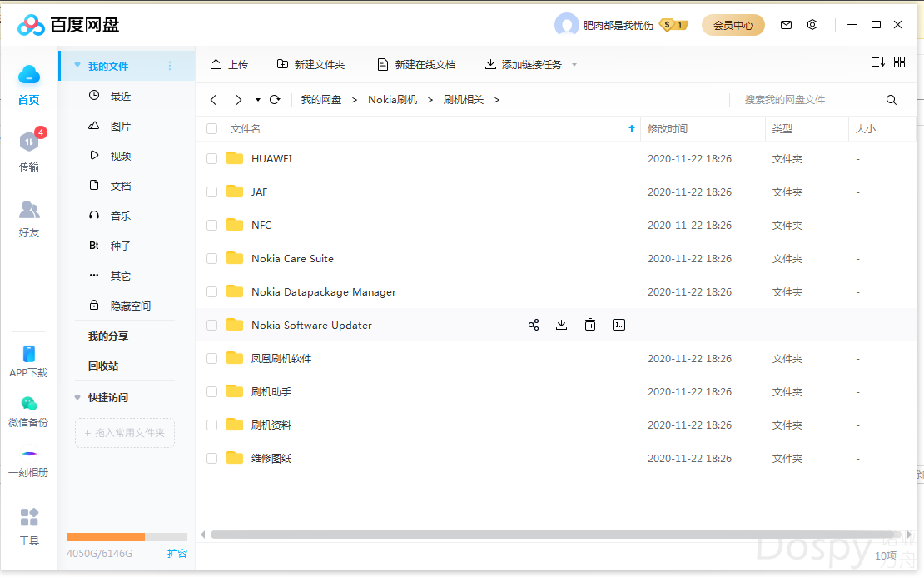This screenshot has width=924, height=577.
Task: Tick the 维修图纸 row checkbox
Action: 212,459
